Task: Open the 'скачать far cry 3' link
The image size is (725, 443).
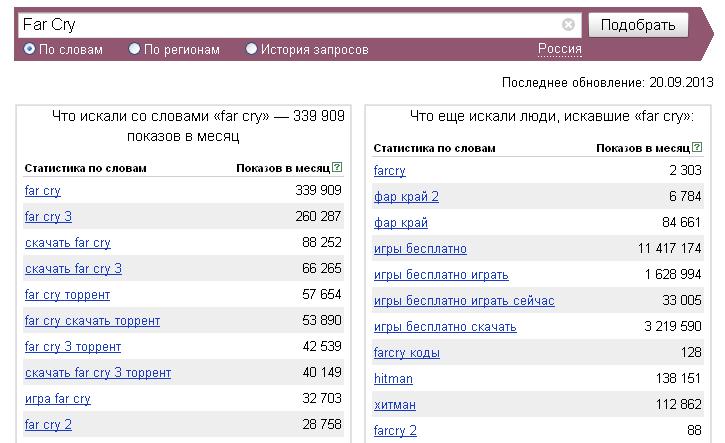Action: click(73, 269)
